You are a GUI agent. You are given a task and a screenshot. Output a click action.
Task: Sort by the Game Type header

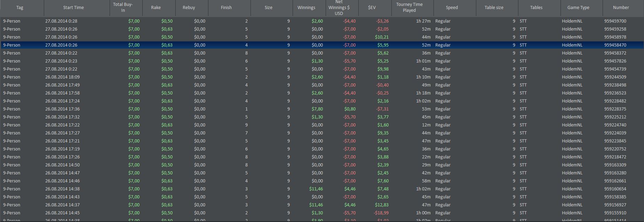(x=578, y=8)
